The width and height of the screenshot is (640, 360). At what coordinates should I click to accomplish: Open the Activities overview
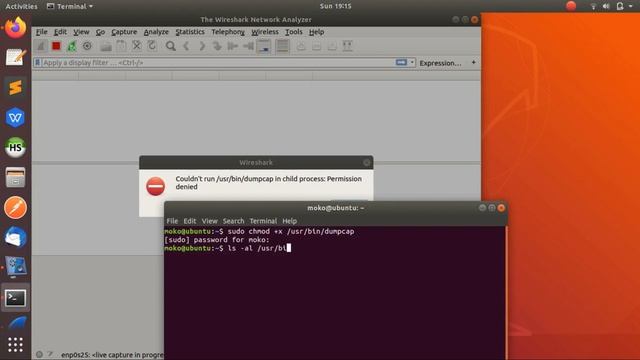(21, 6)
